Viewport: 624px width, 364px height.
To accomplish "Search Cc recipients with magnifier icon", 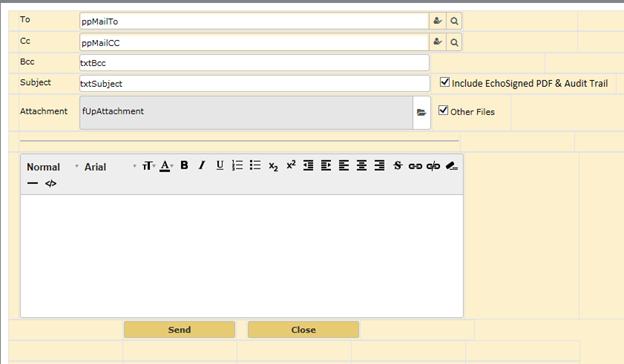I will [x=454, y=42].
